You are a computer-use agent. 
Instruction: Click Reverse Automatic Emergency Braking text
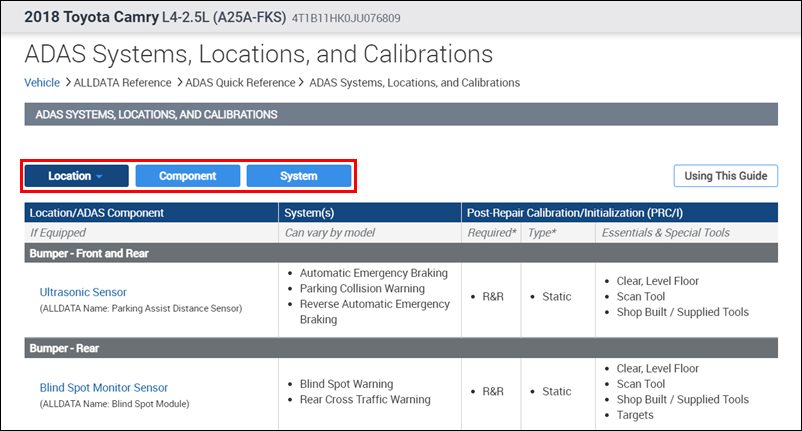(x=374, y=311)
